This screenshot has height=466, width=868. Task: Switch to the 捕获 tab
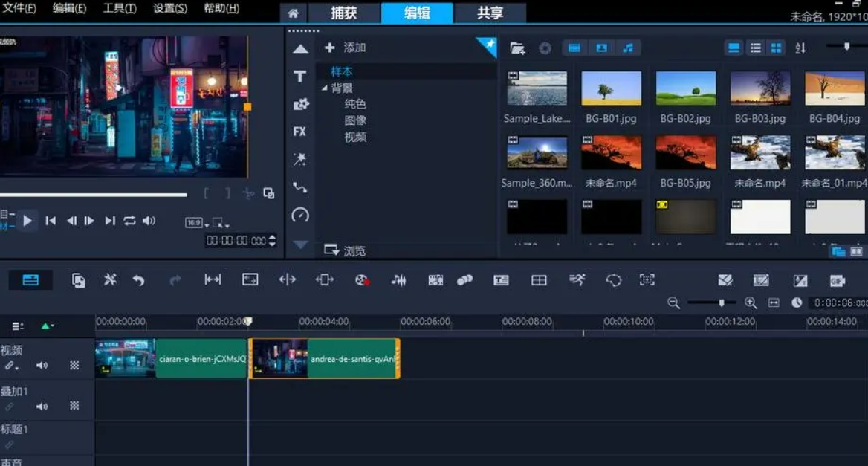click(344, 13)
